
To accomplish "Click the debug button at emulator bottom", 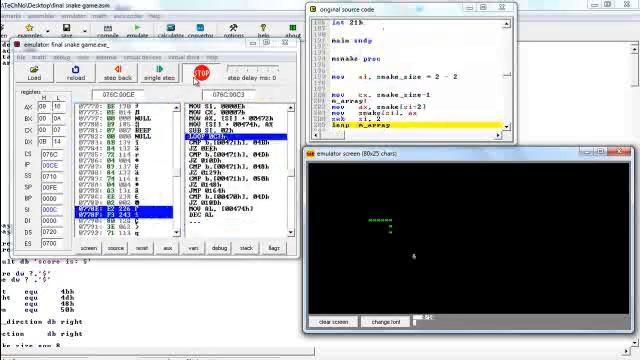I will point(219,248).
